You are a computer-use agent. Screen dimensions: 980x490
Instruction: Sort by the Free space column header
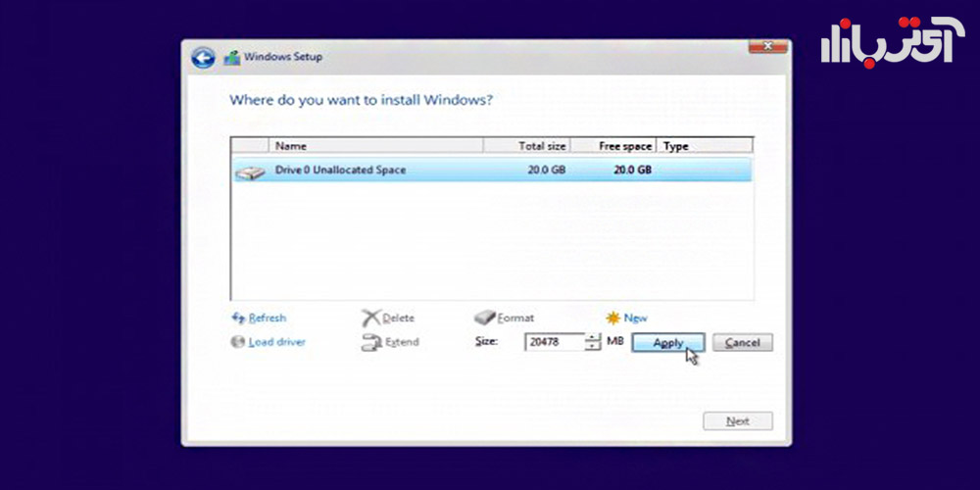pyautogui.click(x=613, y=146)
